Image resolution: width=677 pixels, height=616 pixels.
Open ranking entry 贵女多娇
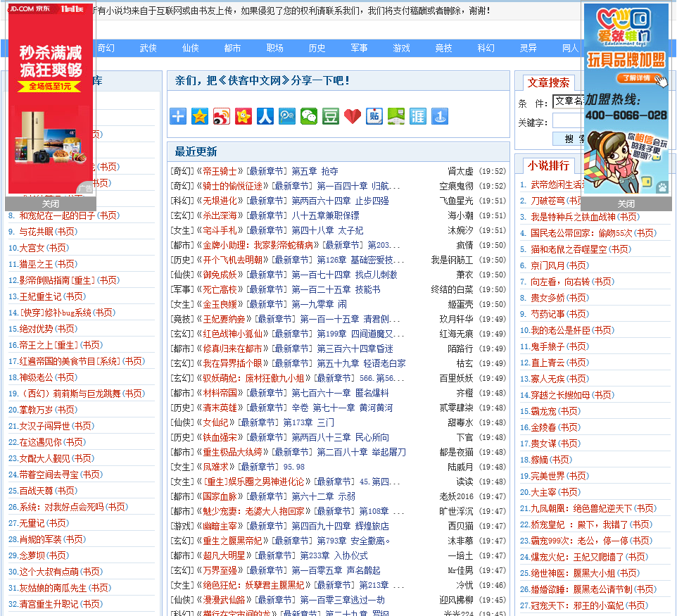[x=548, y=298]
